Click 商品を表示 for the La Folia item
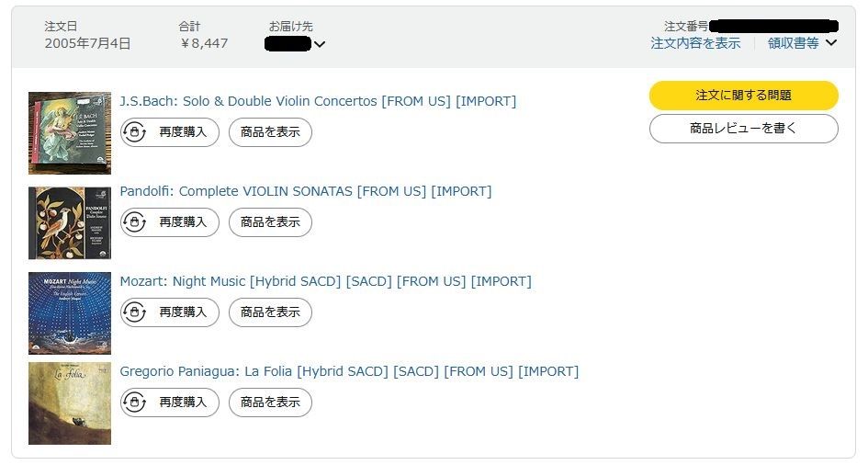 point(270,403)
